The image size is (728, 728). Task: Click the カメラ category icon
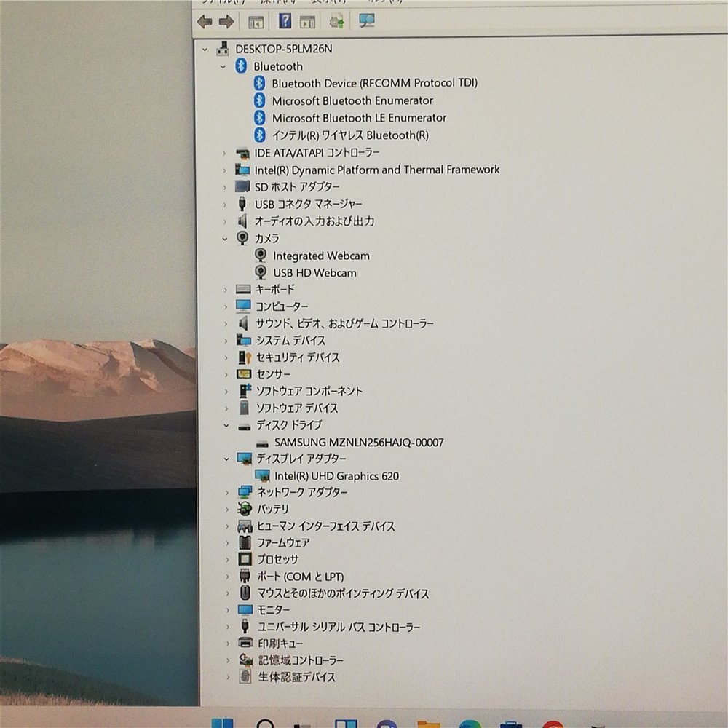coord(242,238)
